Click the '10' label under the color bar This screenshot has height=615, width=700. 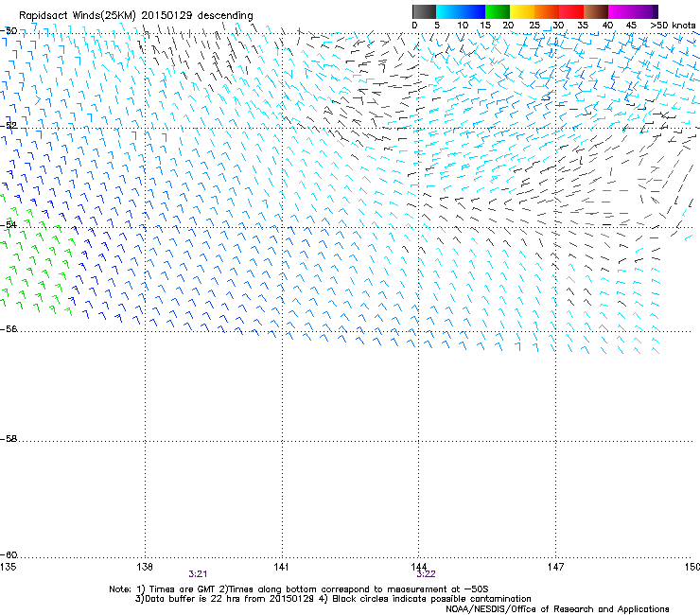[x=463, y=26]
